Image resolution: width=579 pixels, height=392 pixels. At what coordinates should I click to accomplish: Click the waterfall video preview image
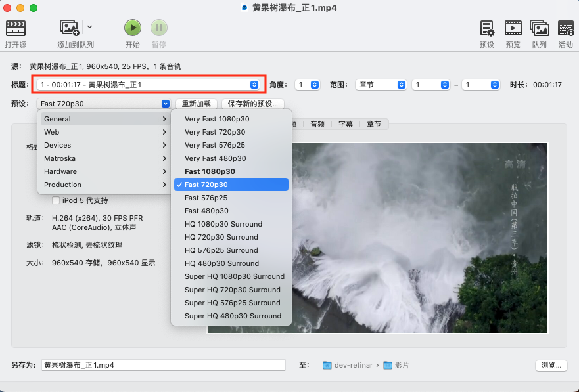419,238
